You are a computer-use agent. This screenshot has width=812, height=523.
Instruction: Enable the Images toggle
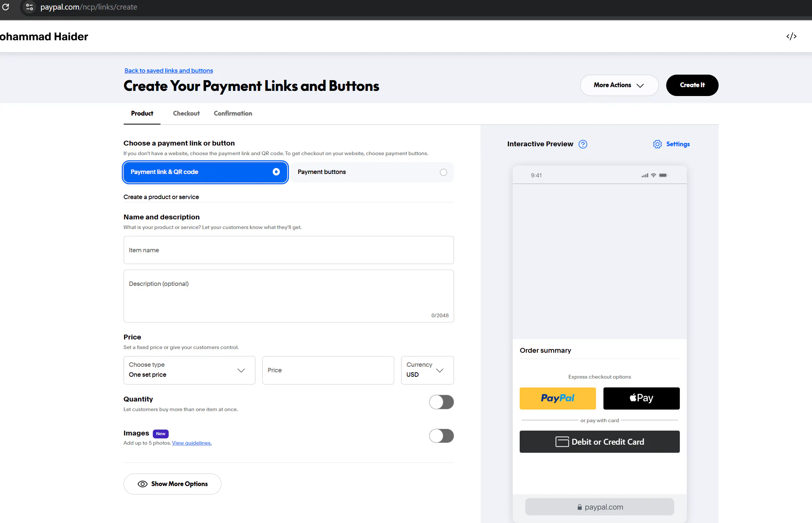point(441,436)
